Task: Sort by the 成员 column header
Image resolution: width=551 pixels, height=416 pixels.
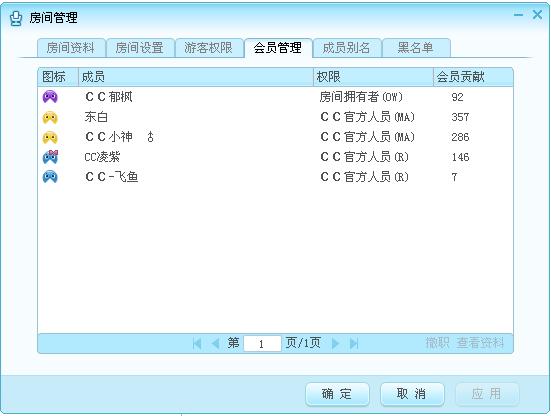Action: click(x=195, y=77)
